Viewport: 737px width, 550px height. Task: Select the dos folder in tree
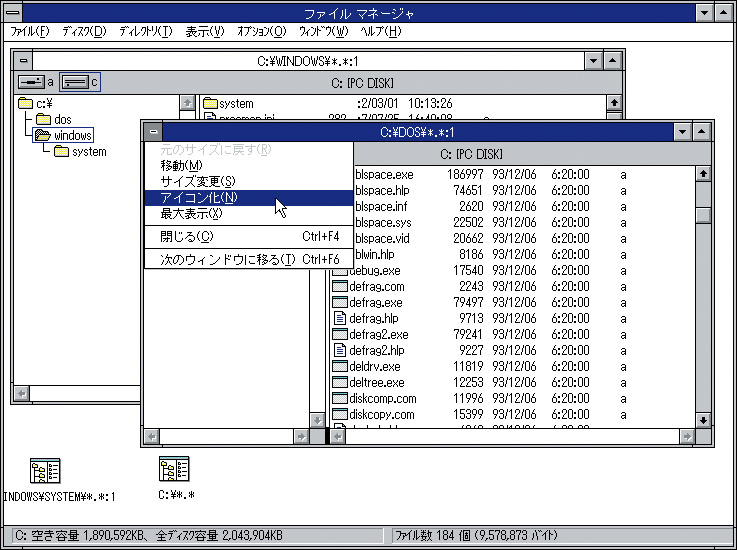tap(54, 119)
